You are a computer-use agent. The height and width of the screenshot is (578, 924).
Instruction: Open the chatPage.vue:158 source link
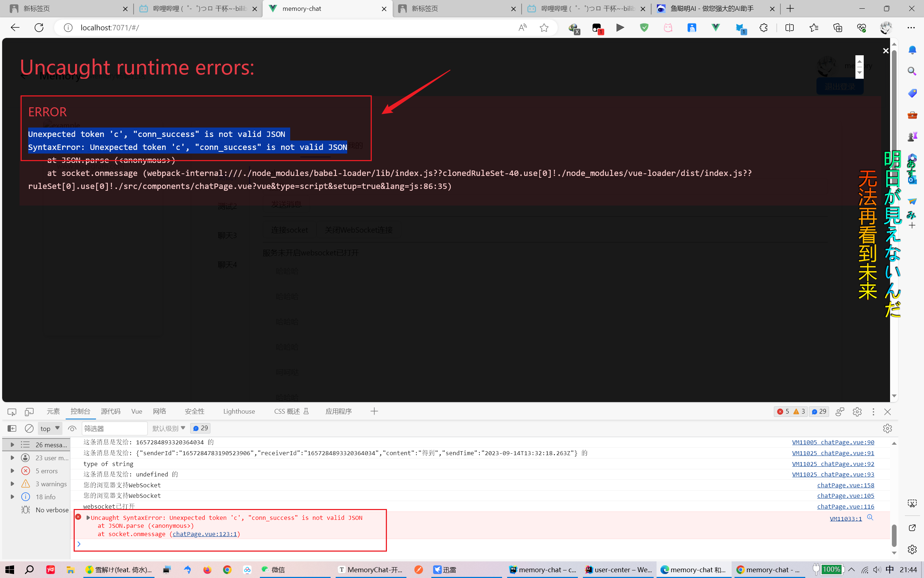click(845, 485)
